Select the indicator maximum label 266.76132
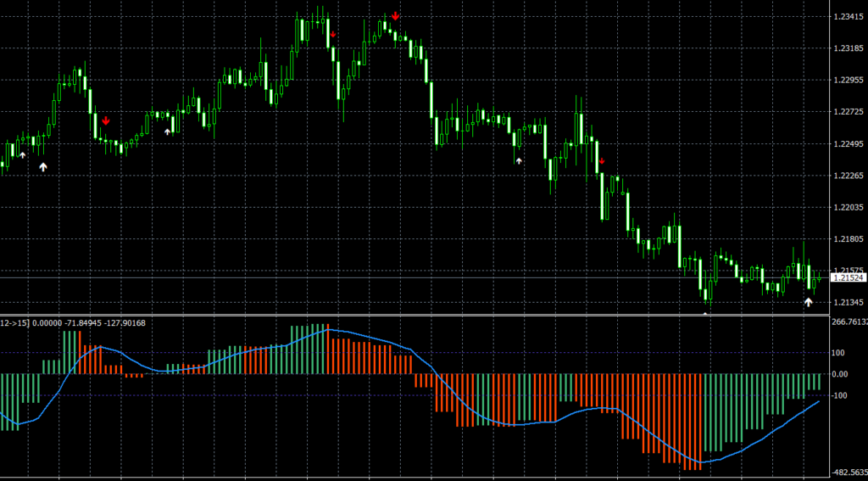Screen dimensions: 868x481 [x=849, y=322]
